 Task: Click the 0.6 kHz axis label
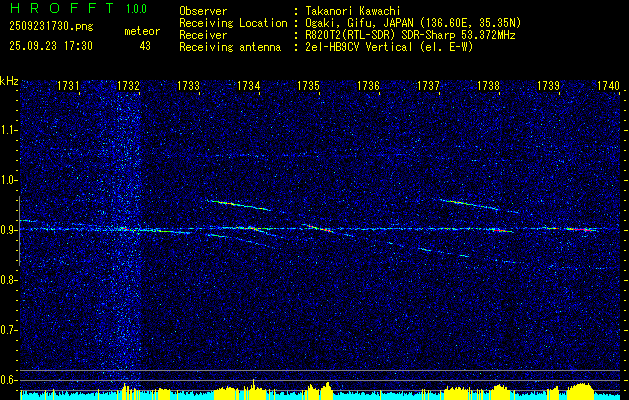tap(9, 380)
